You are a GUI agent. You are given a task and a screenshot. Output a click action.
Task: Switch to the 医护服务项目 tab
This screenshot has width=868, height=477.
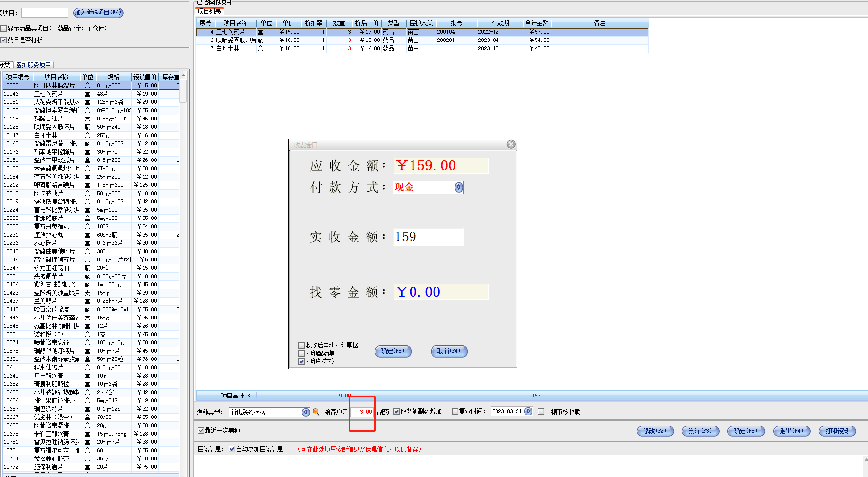33,65
